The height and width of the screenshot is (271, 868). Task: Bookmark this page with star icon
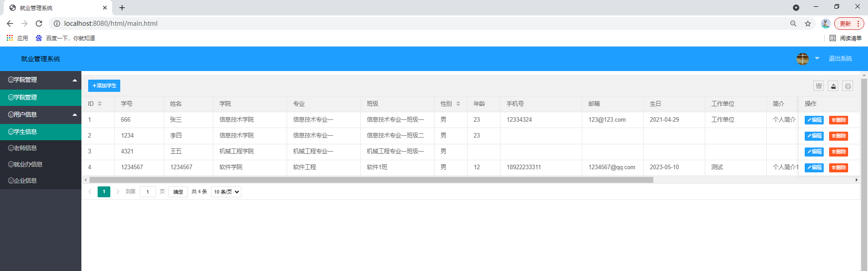point(808,24)
